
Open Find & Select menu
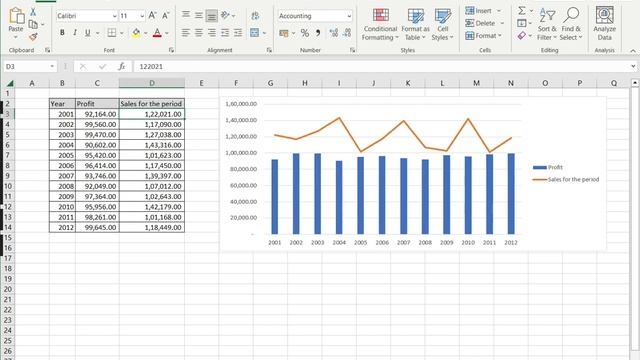[571, 24]
